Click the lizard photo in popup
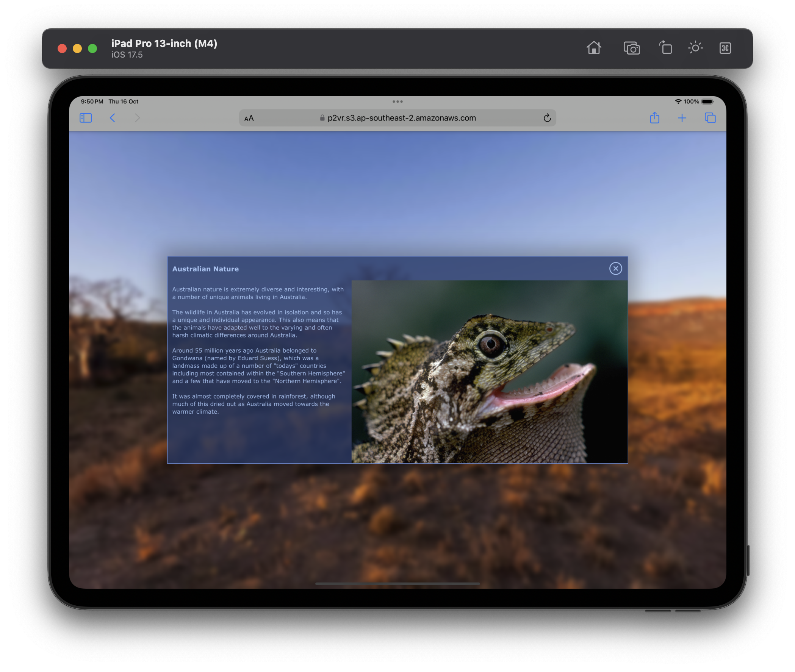Screen dimensions: 795x672 point(489,372)
